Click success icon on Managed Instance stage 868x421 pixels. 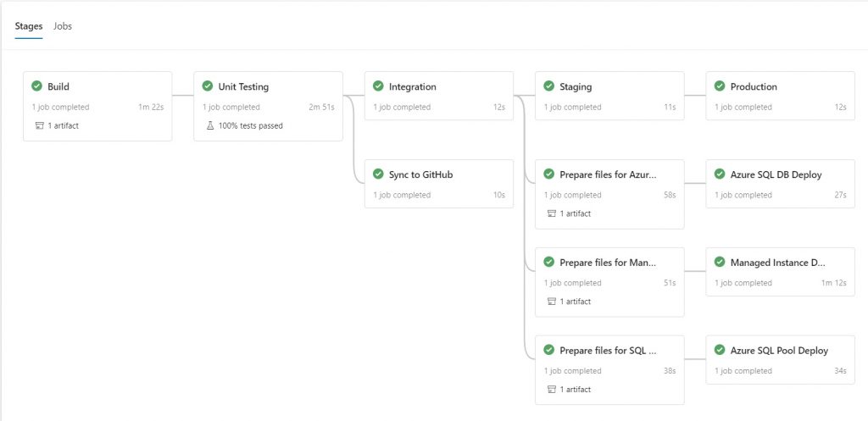pos(720,263)
